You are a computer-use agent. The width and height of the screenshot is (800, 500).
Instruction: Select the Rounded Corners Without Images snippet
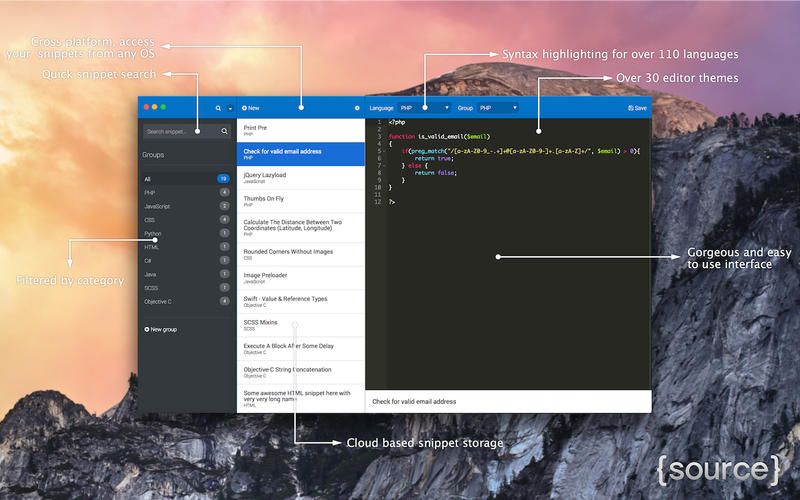[301, 254]
